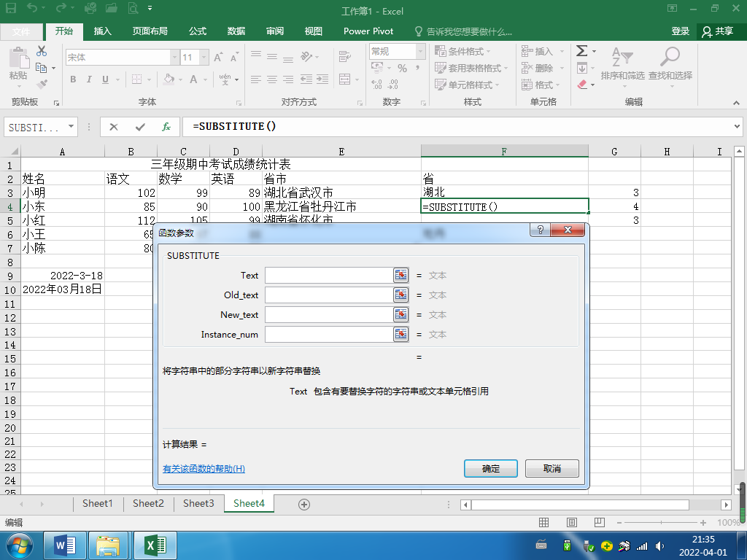Click the 登录 Sign in button
Screen dimensions: 747x560
[x=681, y=31]
